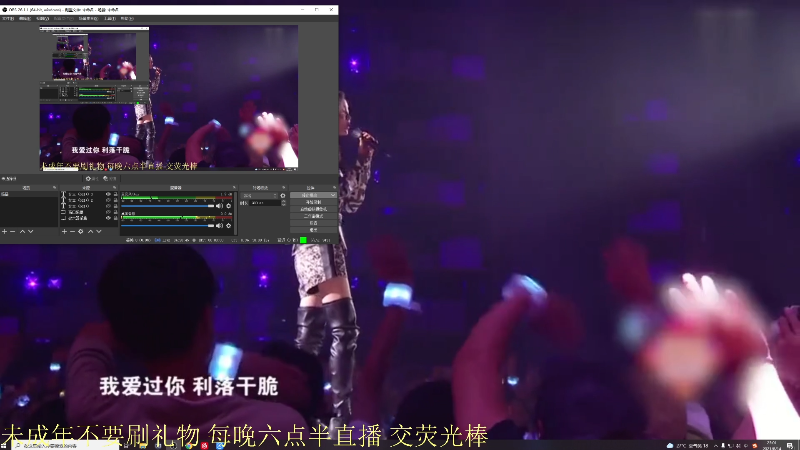This screenshot has height=450, width=800.
Task: Lock the window capture source
Action: (115, 212)
